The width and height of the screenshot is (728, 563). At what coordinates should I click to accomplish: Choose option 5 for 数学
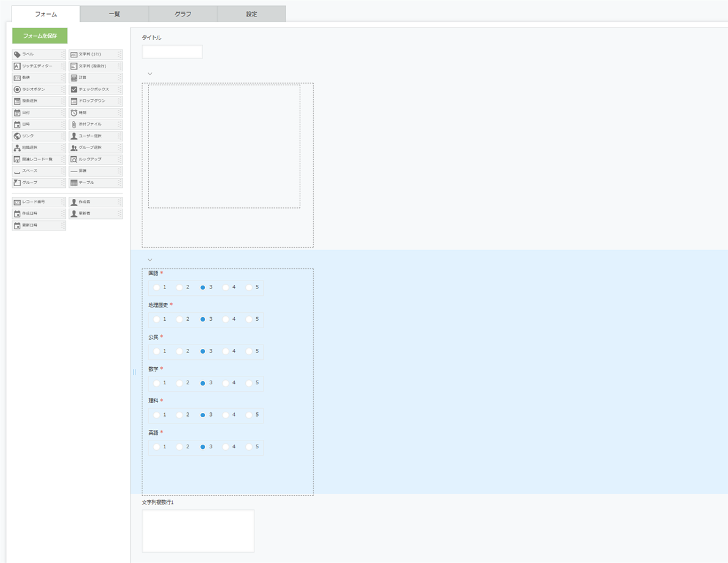(x=249, y=383)
